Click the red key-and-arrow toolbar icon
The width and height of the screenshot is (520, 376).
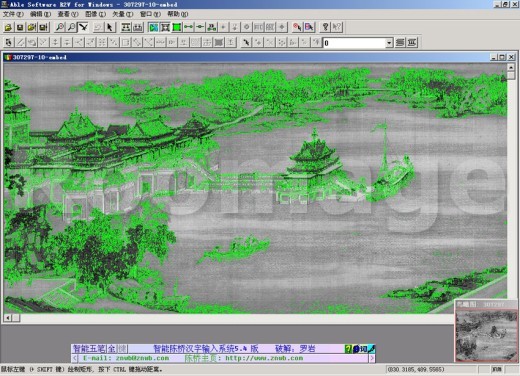[297, 27]
